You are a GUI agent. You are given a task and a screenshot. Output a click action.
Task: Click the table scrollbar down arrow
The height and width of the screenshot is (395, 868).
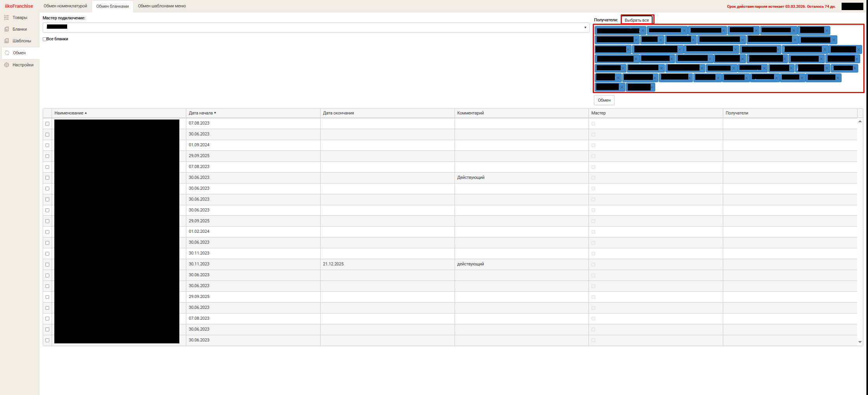[860, 342]
